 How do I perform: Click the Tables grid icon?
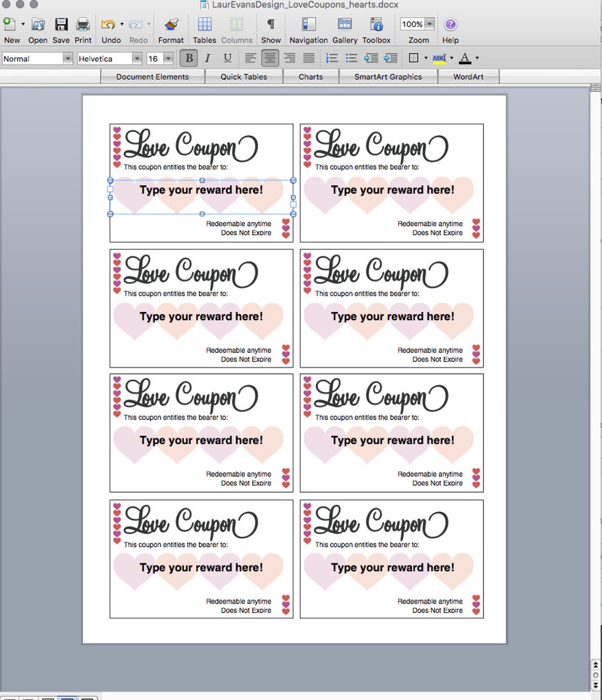pyautogui.click(x=205, y=24)
